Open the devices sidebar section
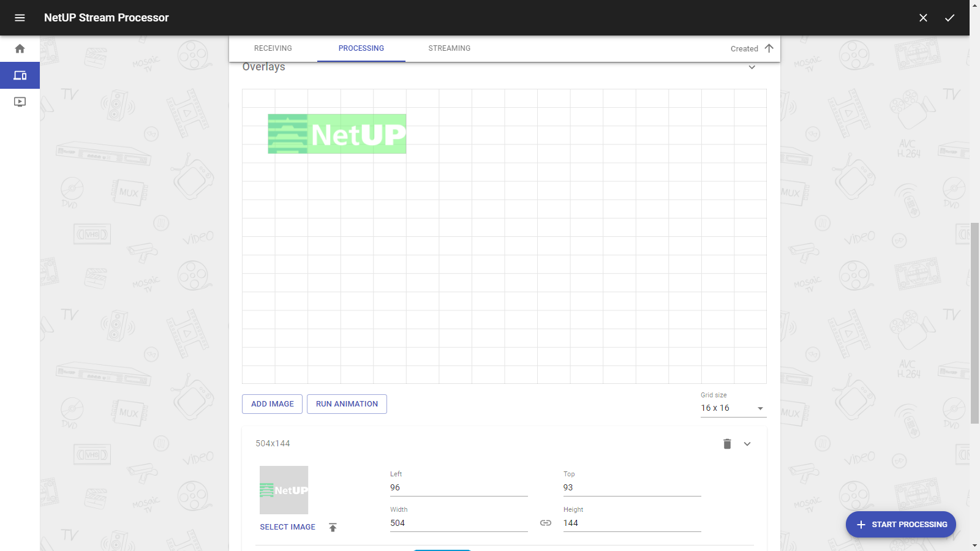 [x=20, y=75]
